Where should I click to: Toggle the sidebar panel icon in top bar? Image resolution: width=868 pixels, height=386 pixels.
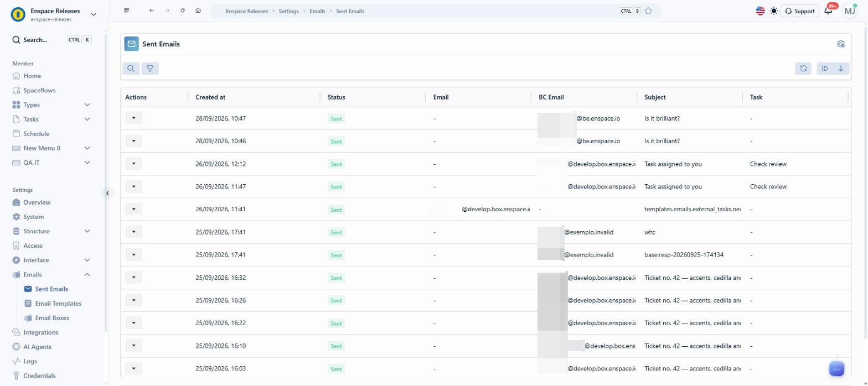pos(127,11)
